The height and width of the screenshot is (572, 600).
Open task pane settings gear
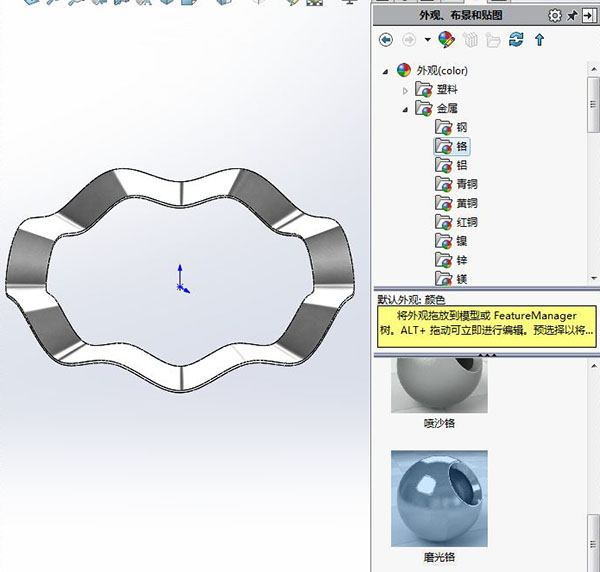[x=554, y=16]
